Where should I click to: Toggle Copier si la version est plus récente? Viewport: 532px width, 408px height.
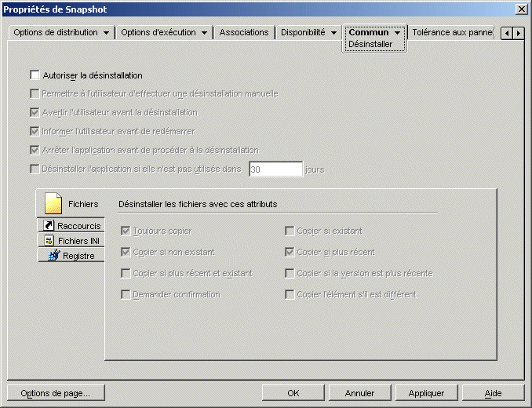pos(290,273)
